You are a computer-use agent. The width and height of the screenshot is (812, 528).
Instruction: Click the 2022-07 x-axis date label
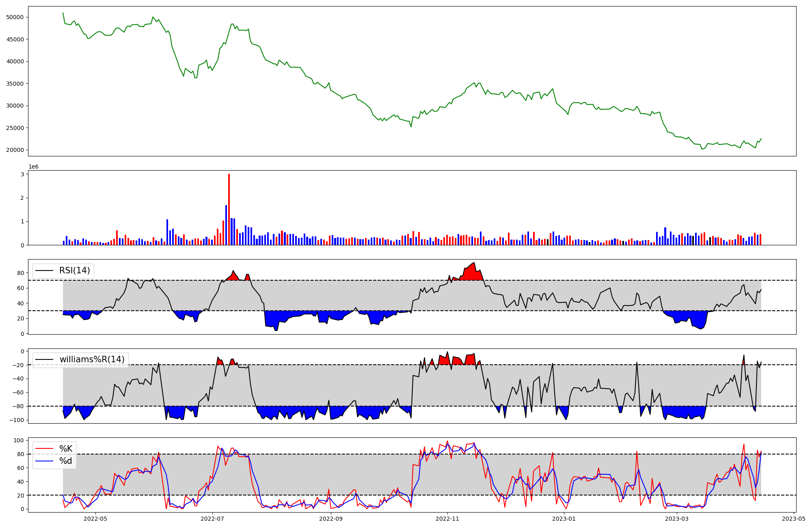[212, 519]
